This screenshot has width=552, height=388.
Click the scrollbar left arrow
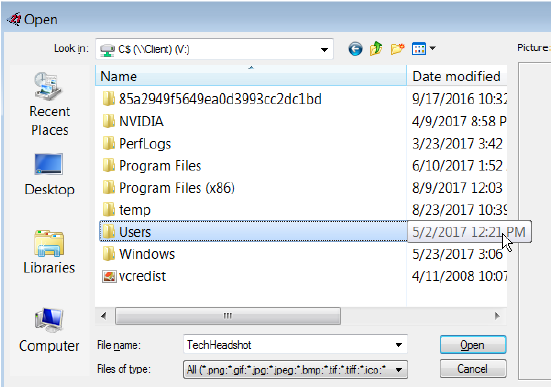click(104, 316)
